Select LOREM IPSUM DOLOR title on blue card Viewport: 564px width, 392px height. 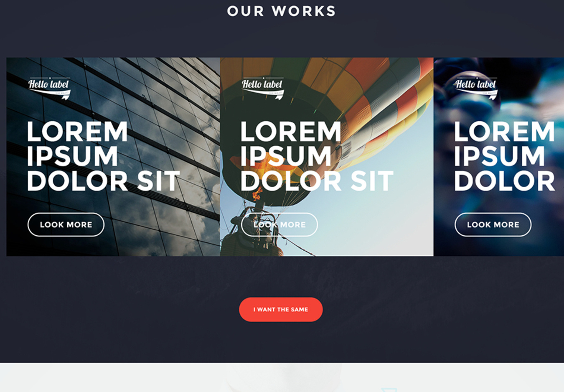click(504, 156)
